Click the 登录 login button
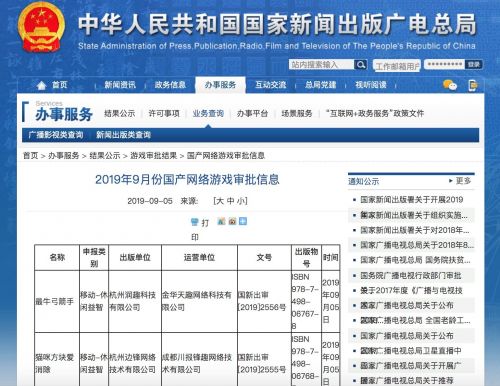This screenshot has width=500, height=386. (474, 64)
